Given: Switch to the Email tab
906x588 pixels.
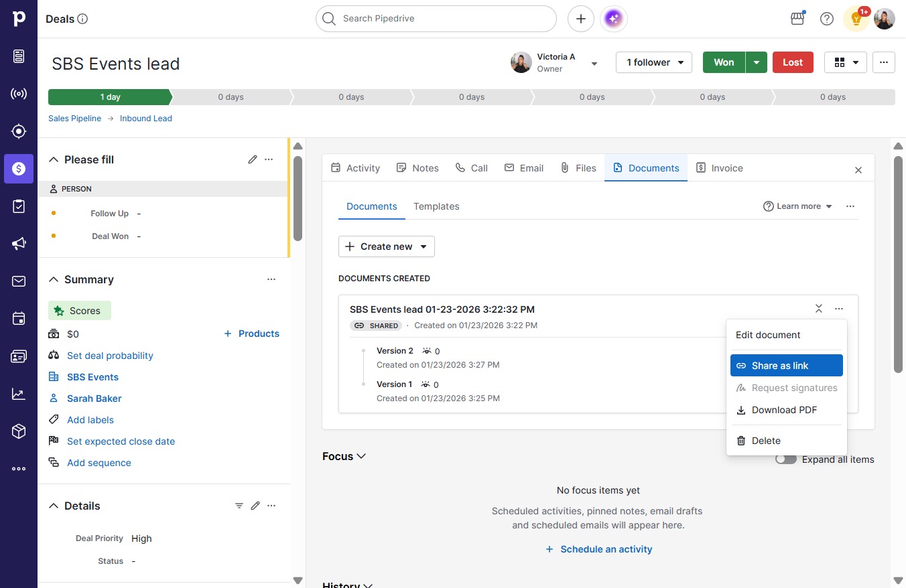Looking at the screenshot, I should 524,168.
